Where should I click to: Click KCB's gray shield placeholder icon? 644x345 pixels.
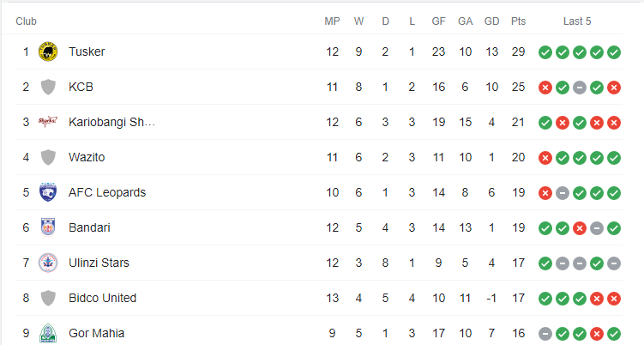tap(48, 88)
